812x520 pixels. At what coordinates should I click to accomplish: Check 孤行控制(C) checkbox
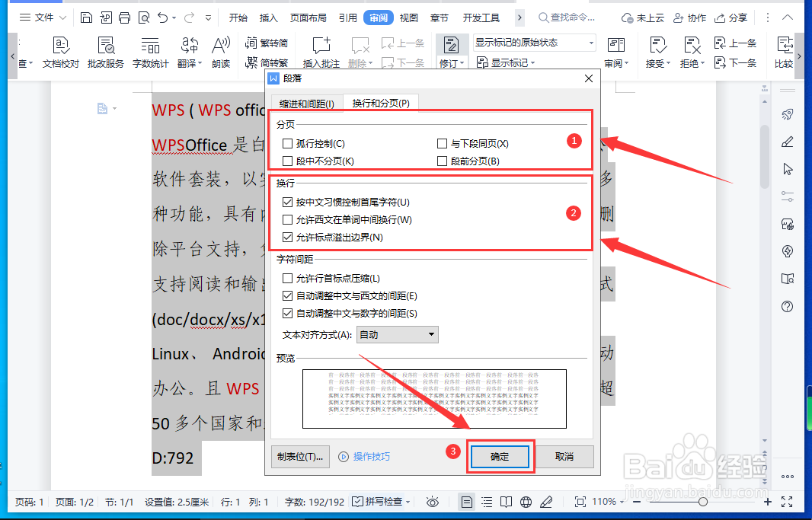(x=287, y=143)
